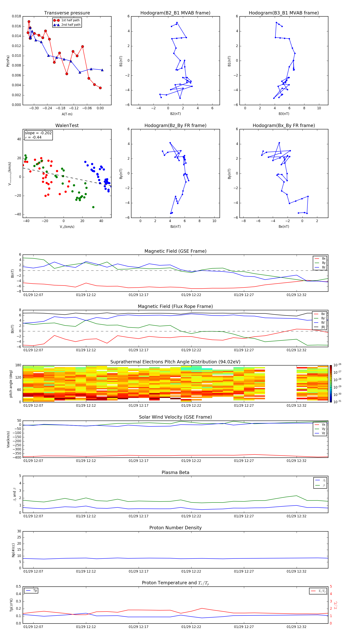Click the "r = -0.44" annotation
Viewport: 351px width, 644px height.
(x=33, y=137)
